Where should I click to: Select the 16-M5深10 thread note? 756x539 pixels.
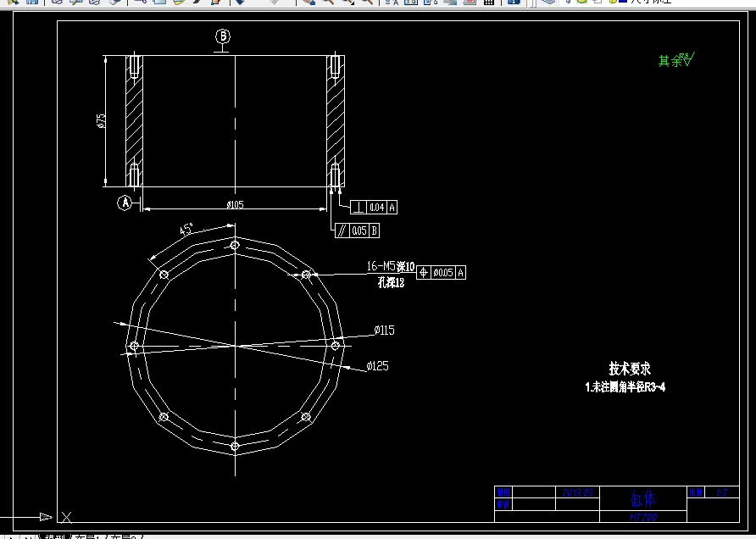click(391, 266)
